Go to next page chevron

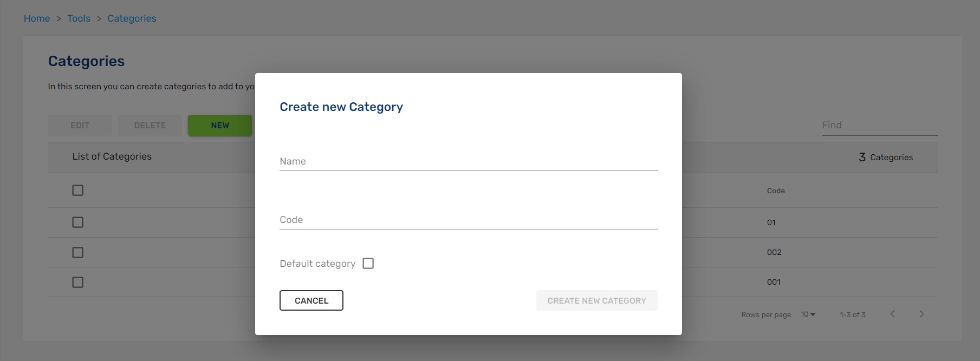(x=921, y=314)
